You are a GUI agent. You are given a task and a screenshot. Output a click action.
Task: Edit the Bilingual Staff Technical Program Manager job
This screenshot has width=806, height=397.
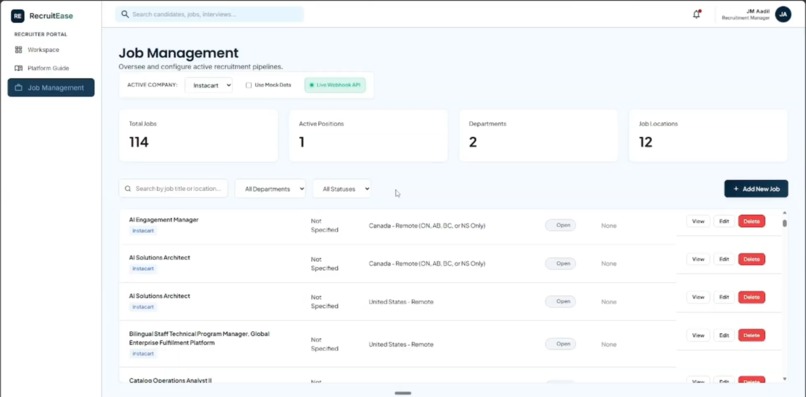click(x=724, y=335)
